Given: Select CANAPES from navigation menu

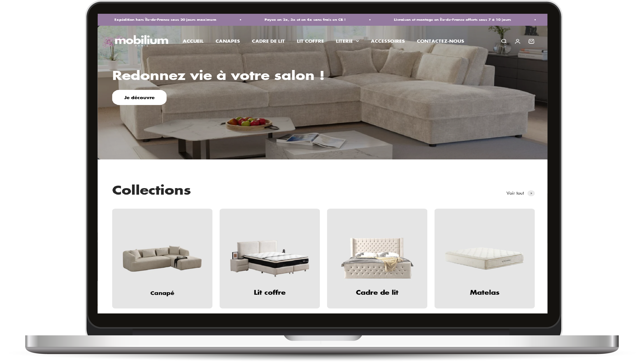Looking at the screenshot, I should [x=228, y=41].
